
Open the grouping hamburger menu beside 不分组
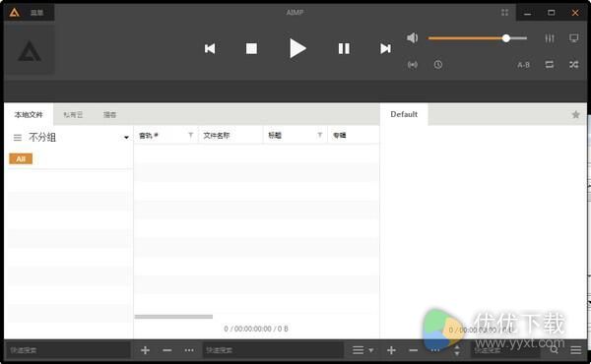pyautogui.click(x=18, y=138)
